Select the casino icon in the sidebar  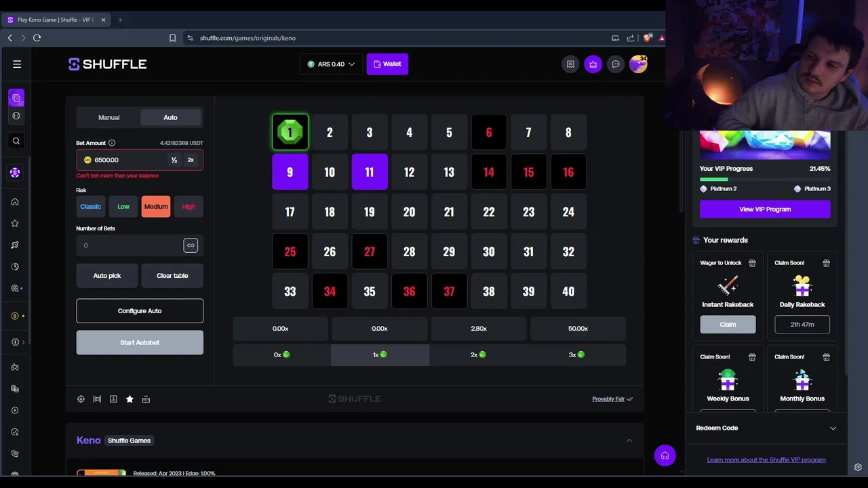(17, 98)
